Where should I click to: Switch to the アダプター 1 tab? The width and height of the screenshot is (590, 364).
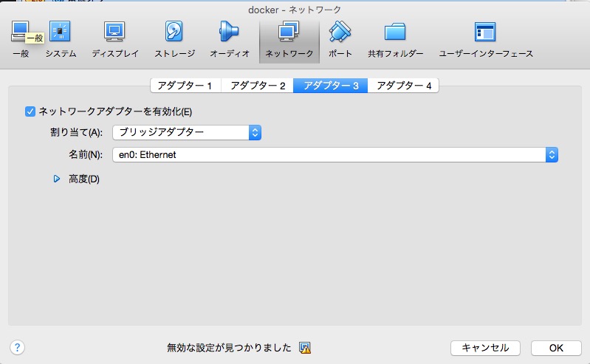pos(185,86)
